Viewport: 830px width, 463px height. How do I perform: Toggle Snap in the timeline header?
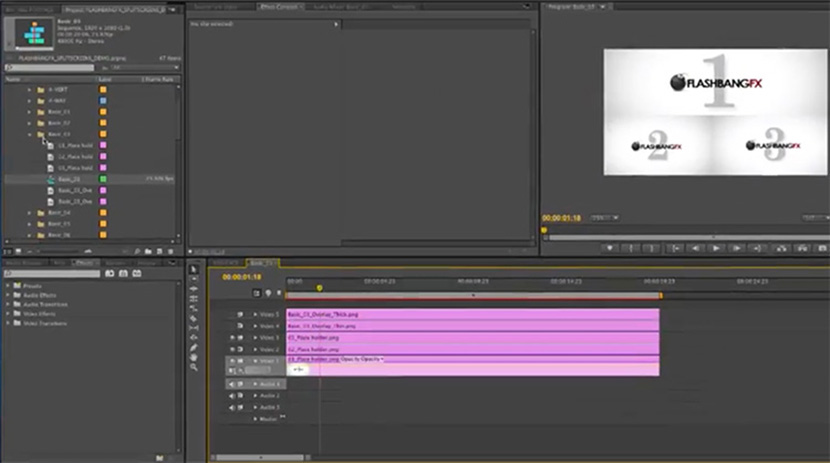click(257, 293)
